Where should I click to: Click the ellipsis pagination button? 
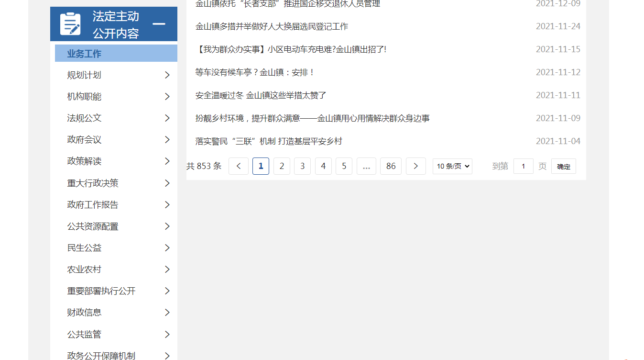pyautogui.click(x=366, y=166)
